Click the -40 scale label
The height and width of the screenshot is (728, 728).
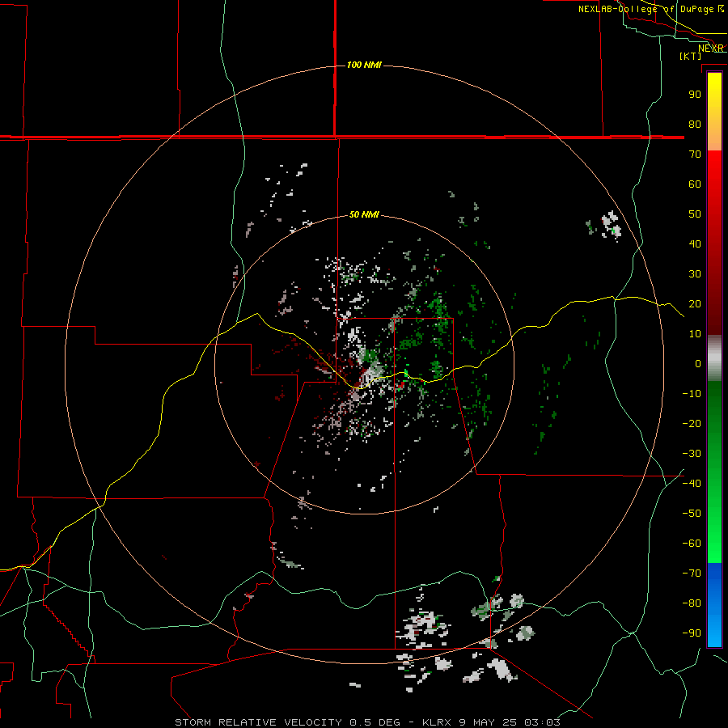tap(692, 484)
